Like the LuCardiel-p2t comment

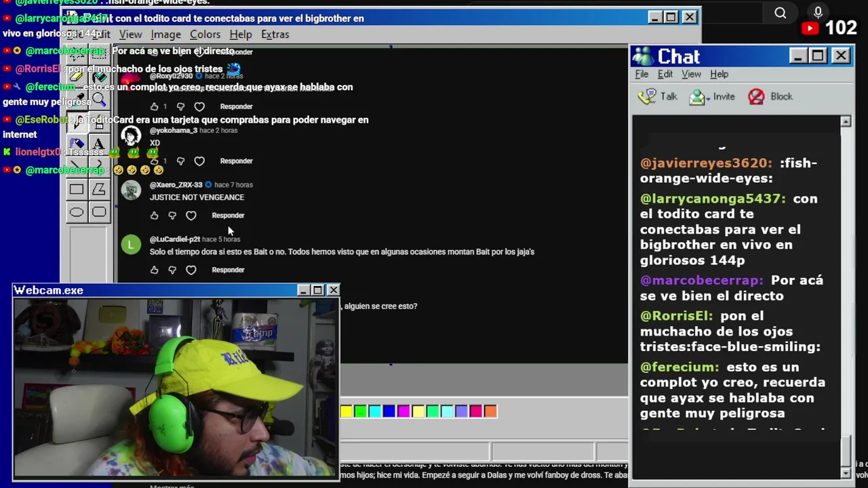click(154, 270)
